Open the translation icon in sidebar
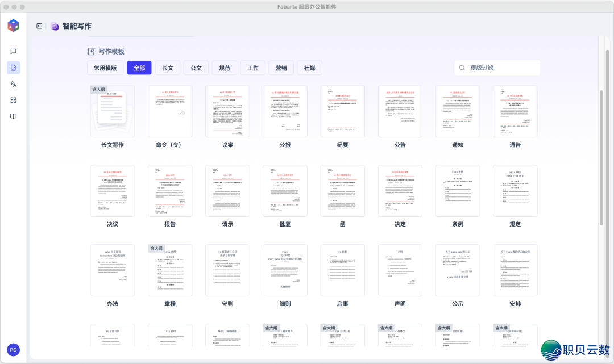The image size is (614, 364). pos(14,84)
